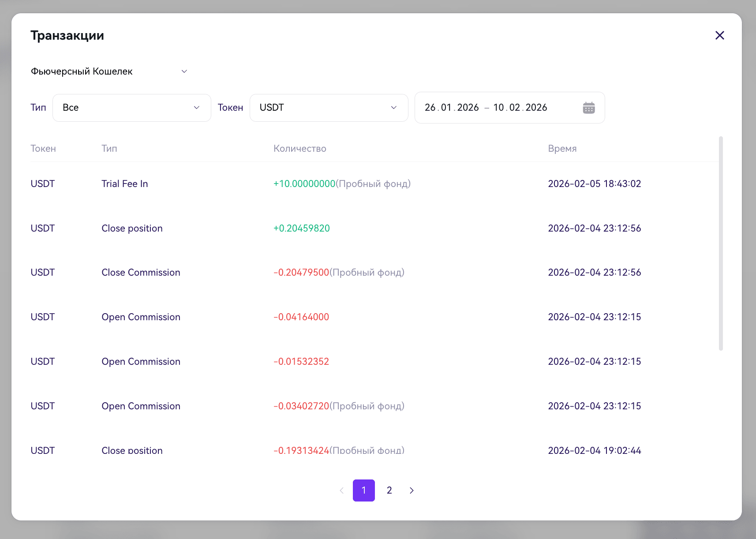The width and height of the screenshot is (756, 539).
Task: Click the end date 10.02.2026 field
Action: click(x=520, y=108)
